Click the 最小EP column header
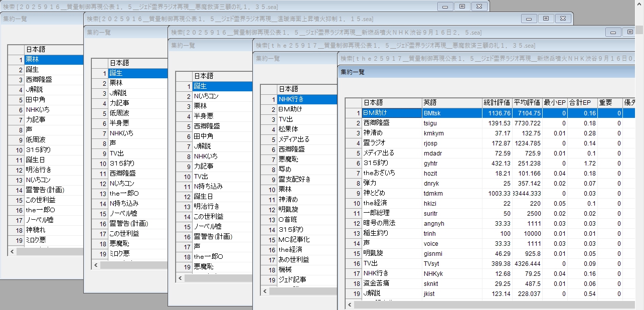The height and width of the screenshot is (310, 644). click(555, 102)
